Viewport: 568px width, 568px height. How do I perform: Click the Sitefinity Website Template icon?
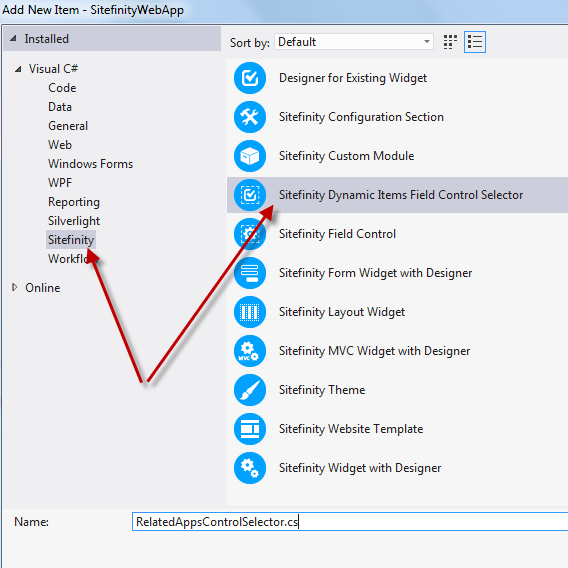tap(250, 429)
